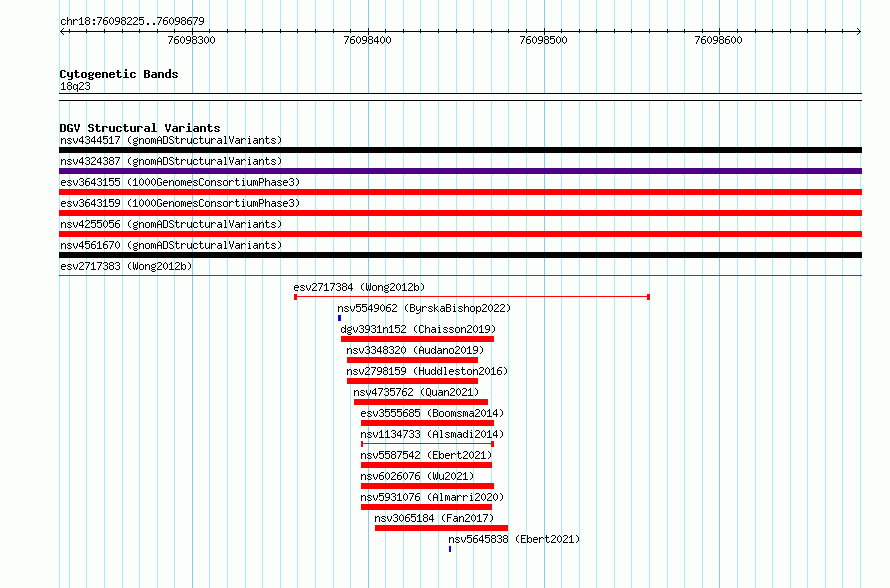Open nsv4735762 Quan2021 label
Viewport: 890px width, 588px height.
pyautogui.click(x=416, y=392)
